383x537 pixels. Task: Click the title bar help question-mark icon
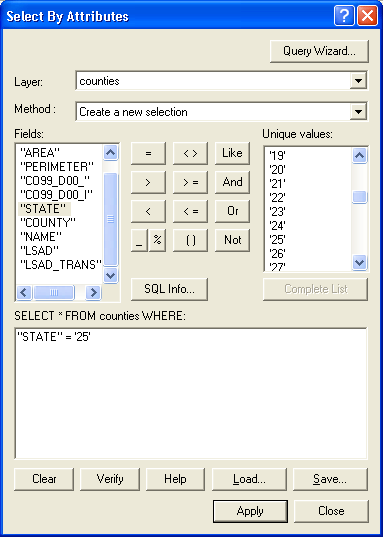344,16
